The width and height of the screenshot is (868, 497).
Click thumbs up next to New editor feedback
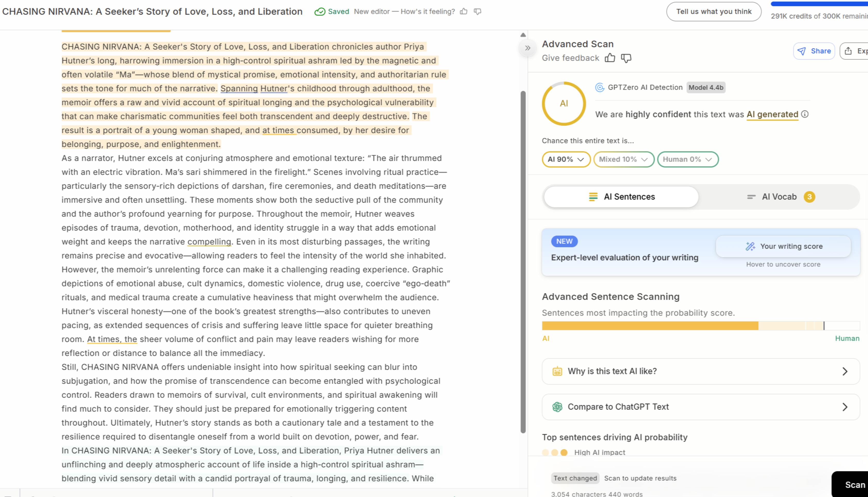(463, 12)
